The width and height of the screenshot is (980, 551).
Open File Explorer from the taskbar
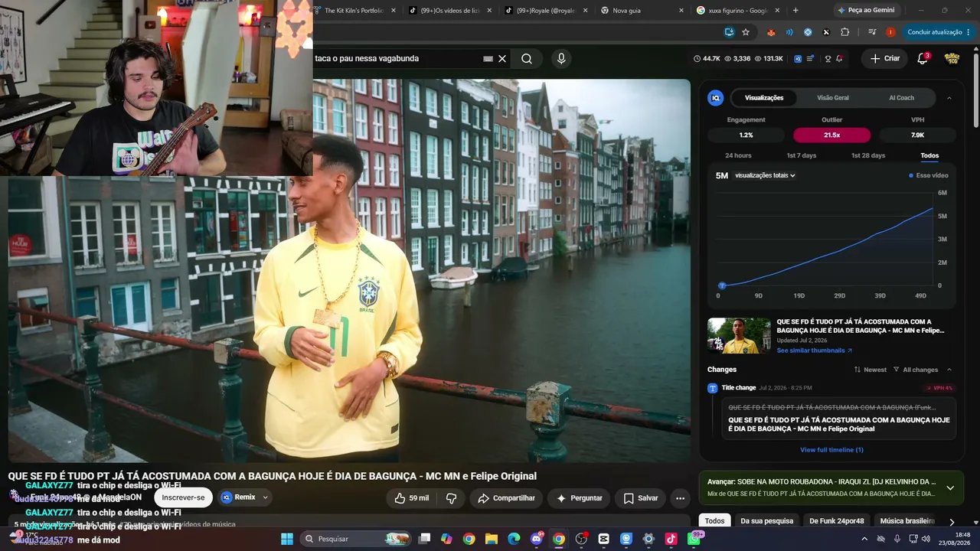tap(492, 539)
